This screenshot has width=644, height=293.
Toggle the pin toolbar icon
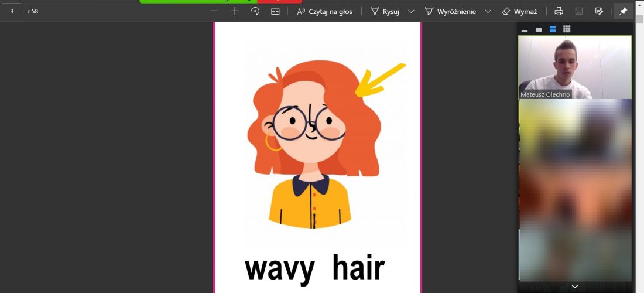point(623,12)
